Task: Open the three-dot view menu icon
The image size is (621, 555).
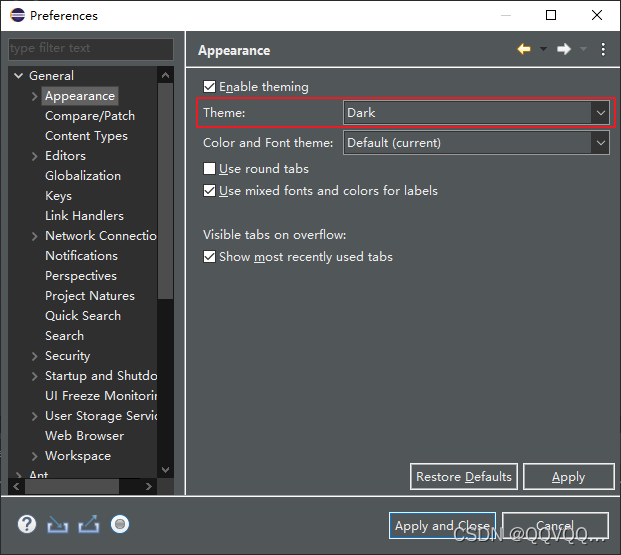Action: 603,50
